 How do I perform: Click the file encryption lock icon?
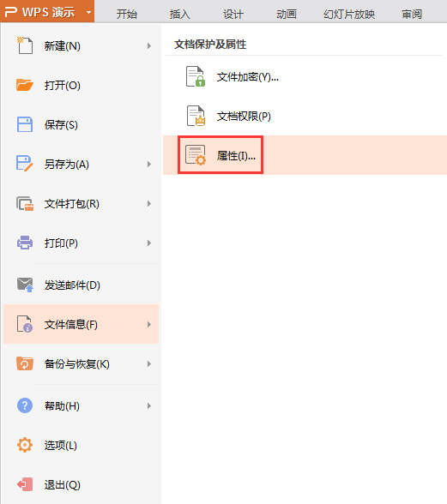pos(196,76)
